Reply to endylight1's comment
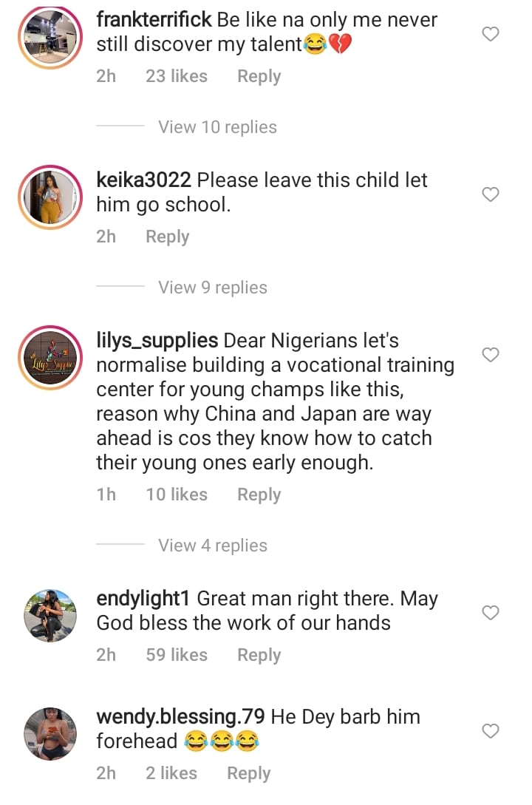This screenshot has width=532, height=805. click(x=259, y=655)
